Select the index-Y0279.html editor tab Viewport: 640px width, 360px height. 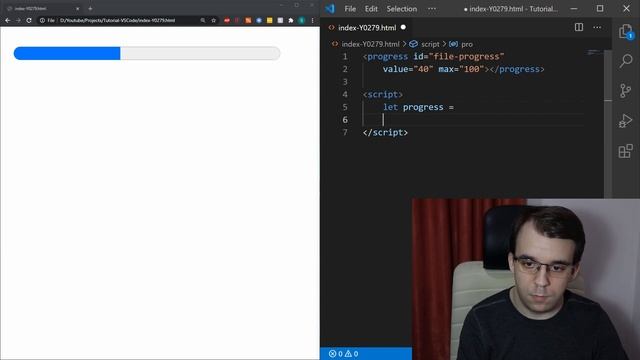(367, 27)
